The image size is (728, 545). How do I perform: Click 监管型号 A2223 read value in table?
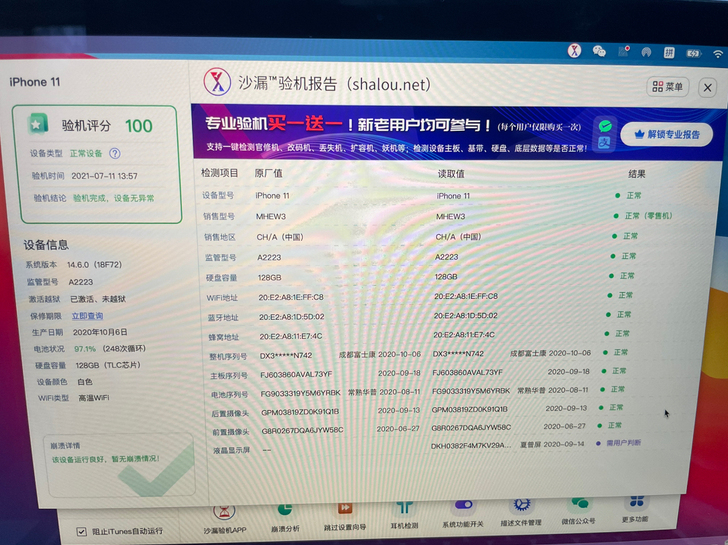point(446,257)
